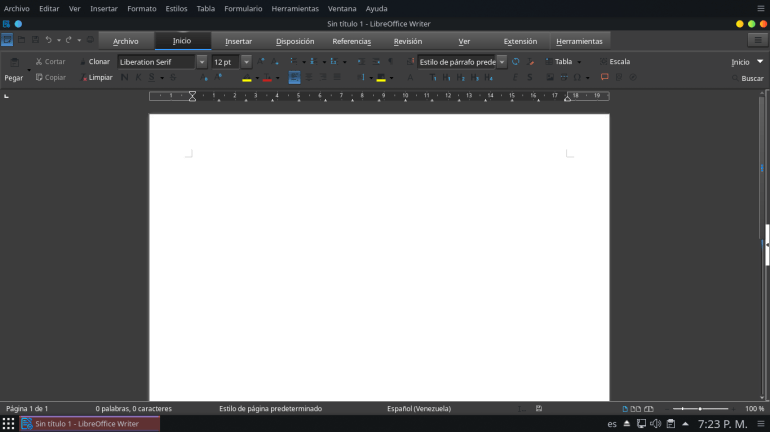Toggle left paragraph alignment

pyautogui.click(x=294, y=77)
